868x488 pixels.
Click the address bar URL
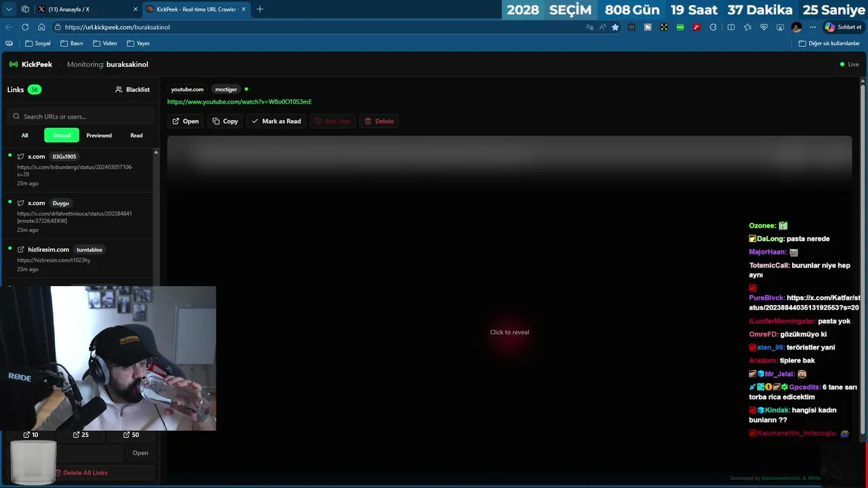point(117,27)
